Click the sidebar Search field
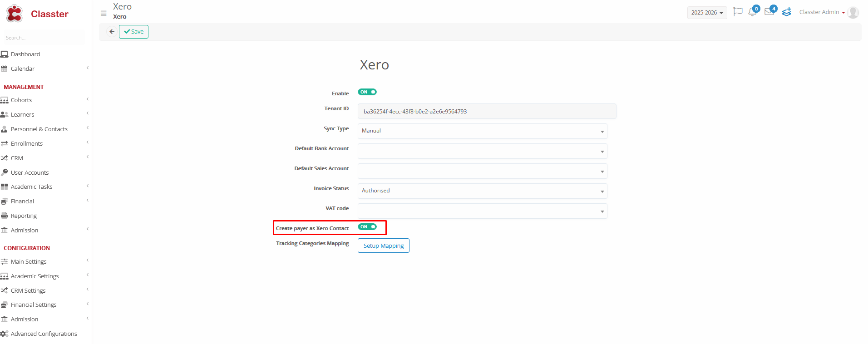The image size is (868, 344). (43, 38)
